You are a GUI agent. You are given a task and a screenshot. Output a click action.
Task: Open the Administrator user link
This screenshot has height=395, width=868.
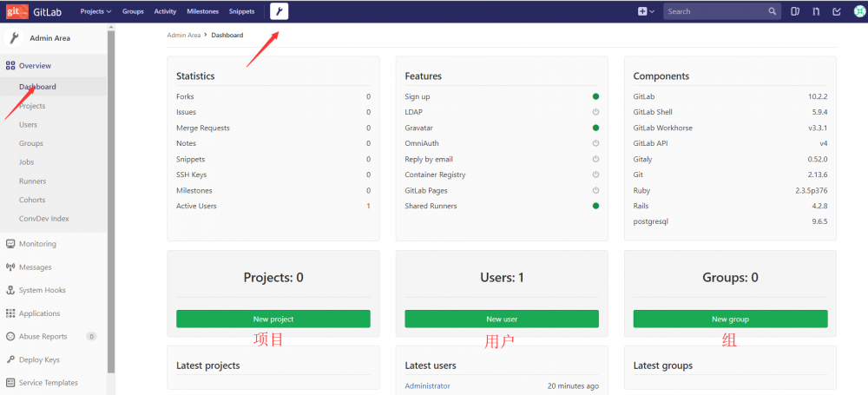point(427,386)
